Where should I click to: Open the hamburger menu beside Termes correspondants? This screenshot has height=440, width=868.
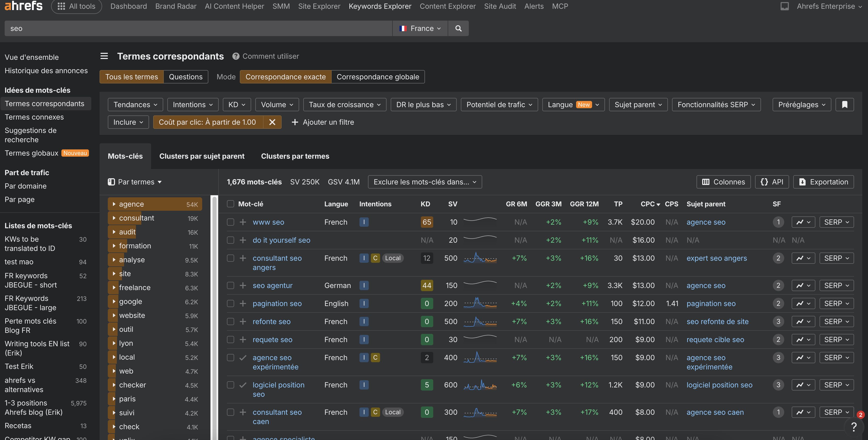[104, 56]
